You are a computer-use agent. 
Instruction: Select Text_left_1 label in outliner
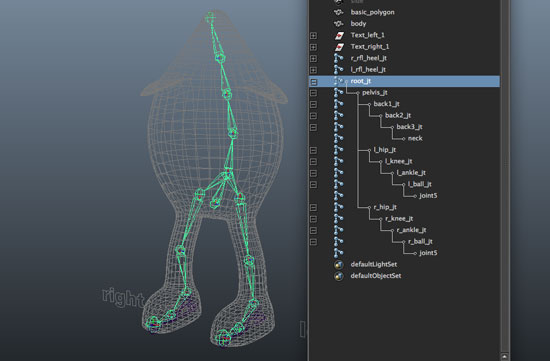point(368,35)
